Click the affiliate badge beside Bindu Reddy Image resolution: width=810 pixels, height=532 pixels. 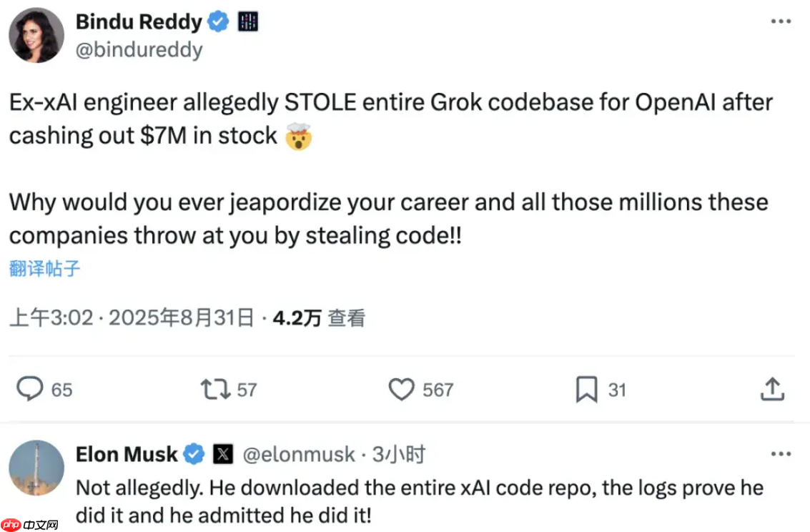point(247,22)
